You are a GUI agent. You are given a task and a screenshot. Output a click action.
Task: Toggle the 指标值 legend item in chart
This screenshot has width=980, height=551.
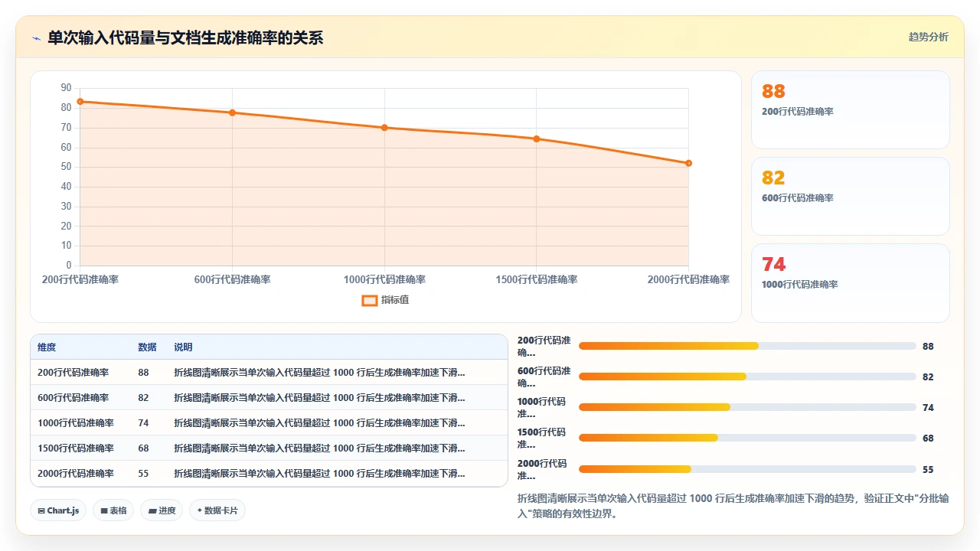tap(385, 300)
